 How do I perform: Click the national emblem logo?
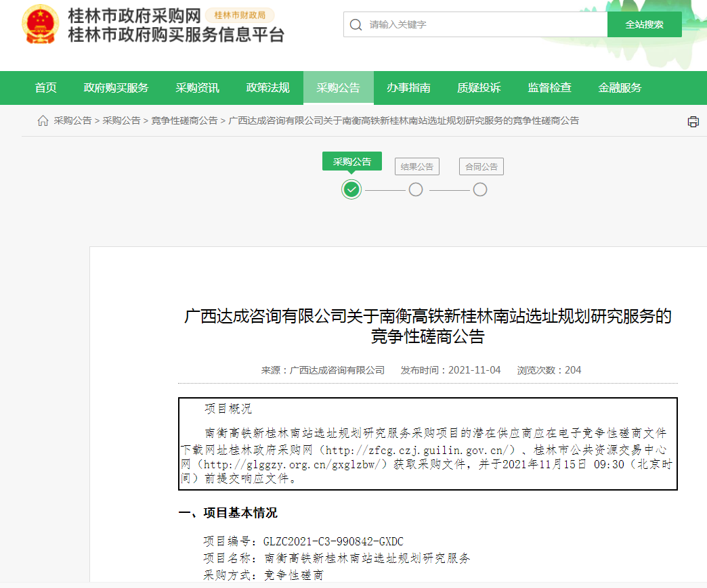pyautogui.click(x=41, y=24)
